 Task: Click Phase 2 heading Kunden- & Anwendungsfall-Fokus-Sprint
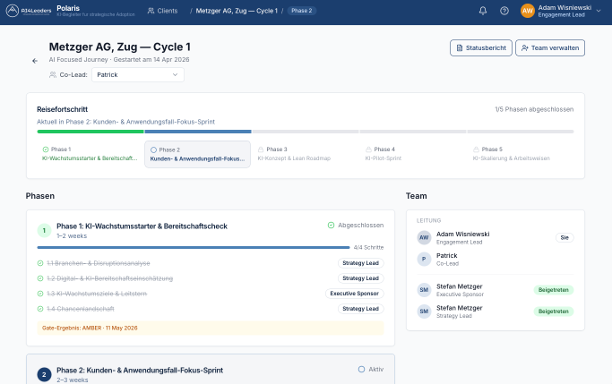[x=140, y=370]
